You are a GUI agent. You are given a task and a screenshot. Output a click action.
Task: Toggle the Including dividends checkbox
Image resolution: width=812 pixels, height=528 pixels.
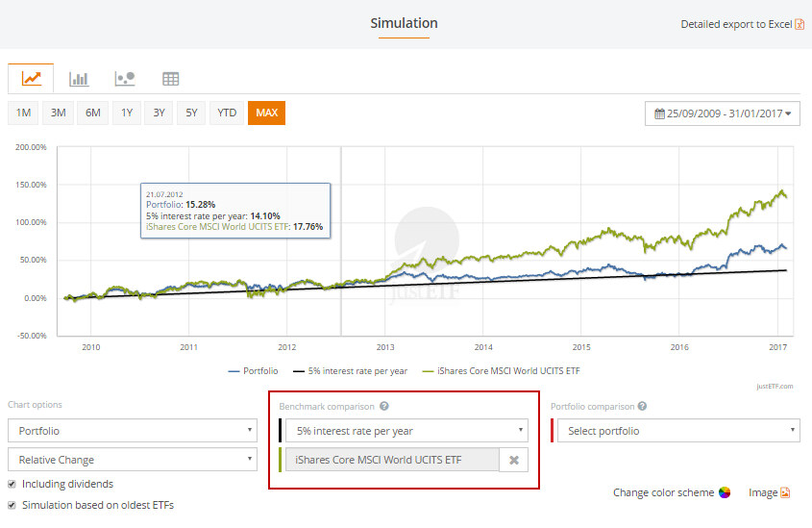pyautogui.click(x=12, y=484)
